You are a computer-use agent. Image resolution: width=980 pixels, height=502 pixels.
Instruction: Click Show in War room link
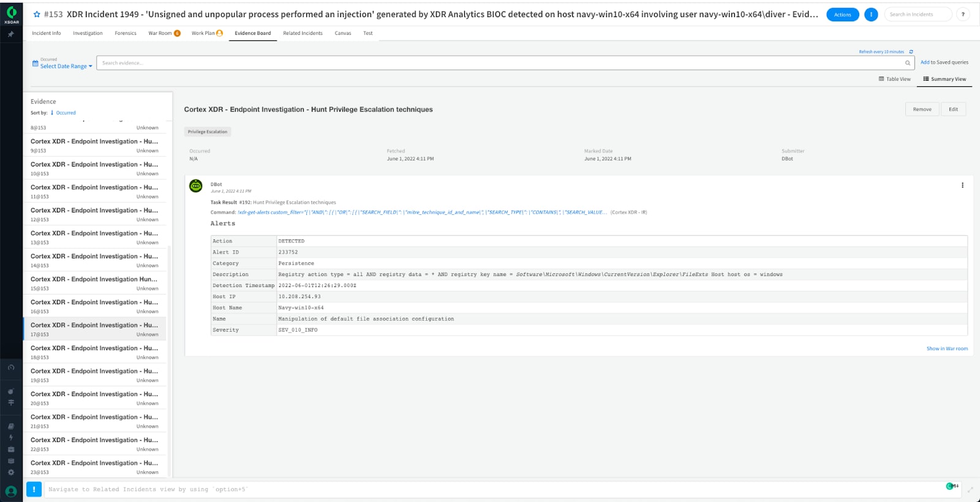(x=947, y=348)
